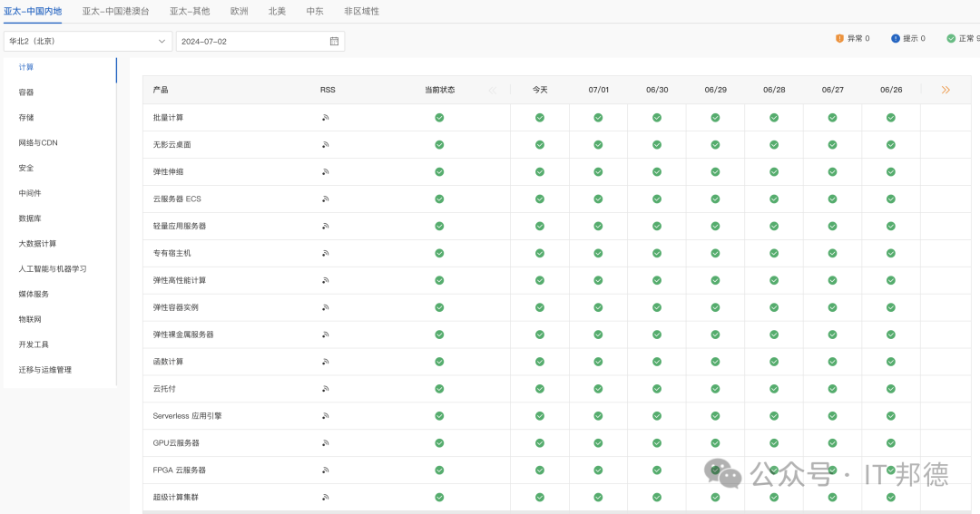Switch to 亚太-其他 tab
The height and width of the screenshot is (514, 980).
pos(190,11)
